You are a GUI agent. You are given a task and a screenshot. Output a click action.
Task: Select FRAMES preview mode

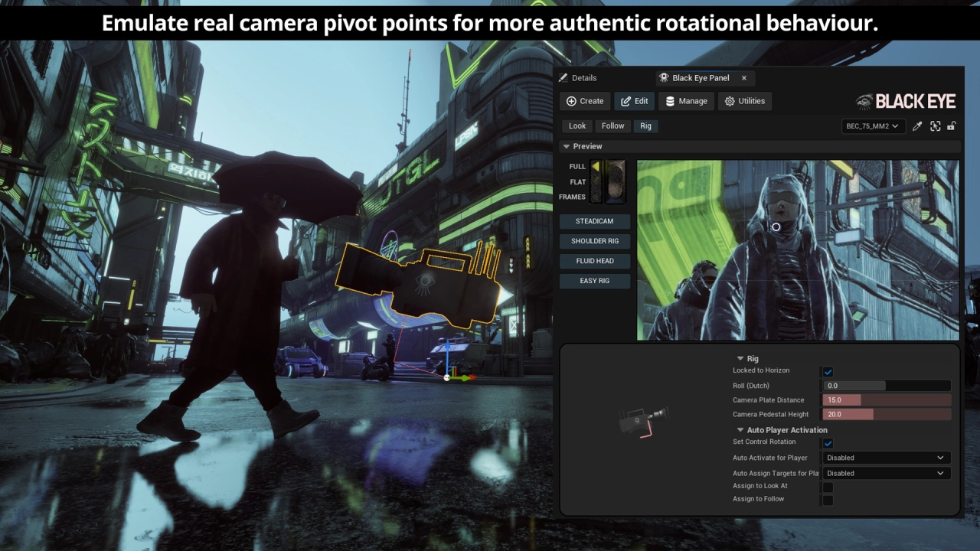pos(572,197)
